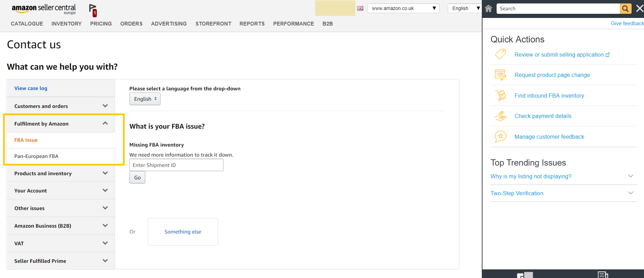
Task: Open the PERFORMANCE menu
Action: 293,23
